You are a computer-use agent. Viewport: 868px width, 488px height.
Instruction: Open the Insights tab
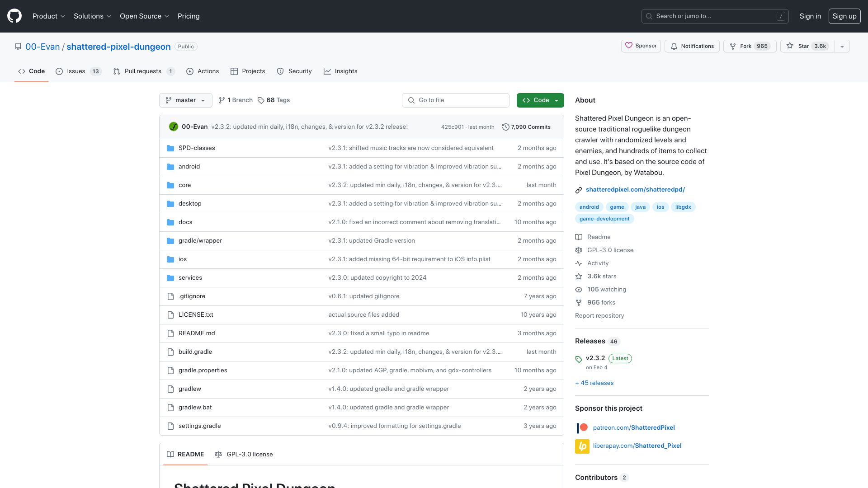(340, 71)
